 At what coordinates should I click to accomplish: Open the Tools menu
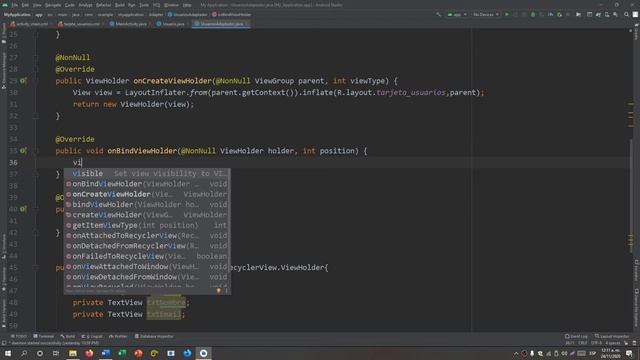point(144,5)
